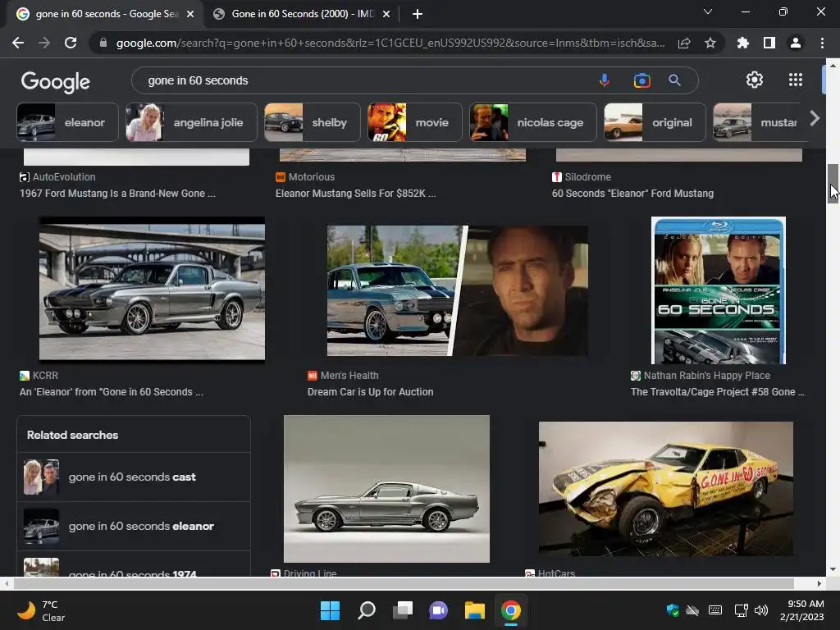
Task: Open AutoEvolution 1967 Ford Mustang result
Action: 118,194
